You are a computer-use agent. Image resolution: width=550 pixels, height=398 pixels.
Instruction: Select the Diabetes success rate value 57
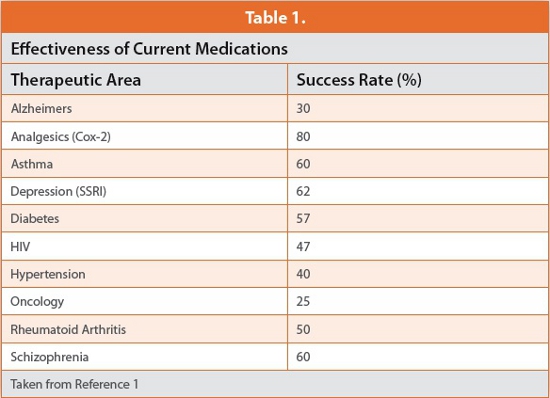[x=303, y=218]
